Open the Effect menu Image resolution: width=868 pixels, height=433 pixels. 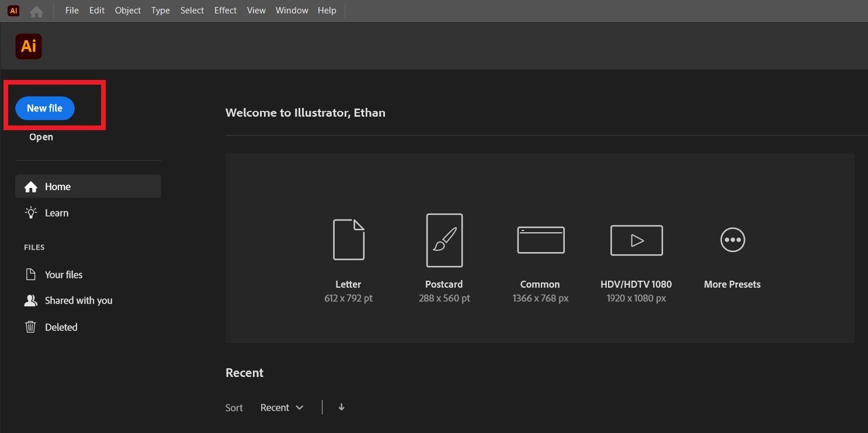tap(225, 11)
